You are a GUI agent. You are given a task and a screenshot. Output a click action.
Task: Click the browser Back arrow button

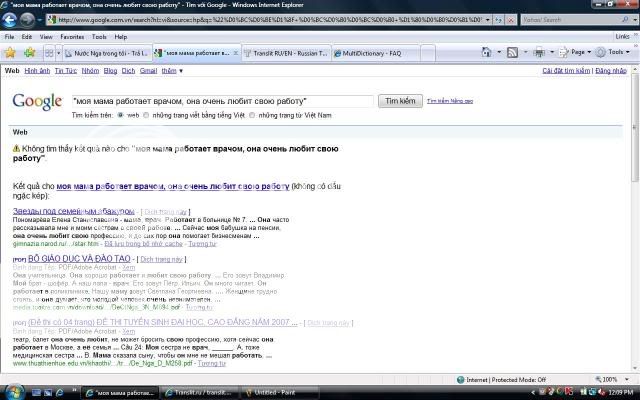pos(11,19)
